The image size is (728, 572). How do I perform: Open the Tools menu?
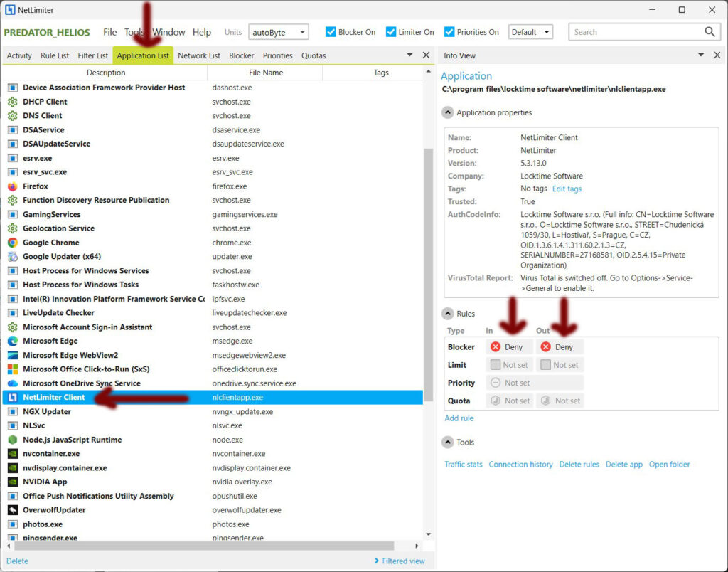coord(134,32)
